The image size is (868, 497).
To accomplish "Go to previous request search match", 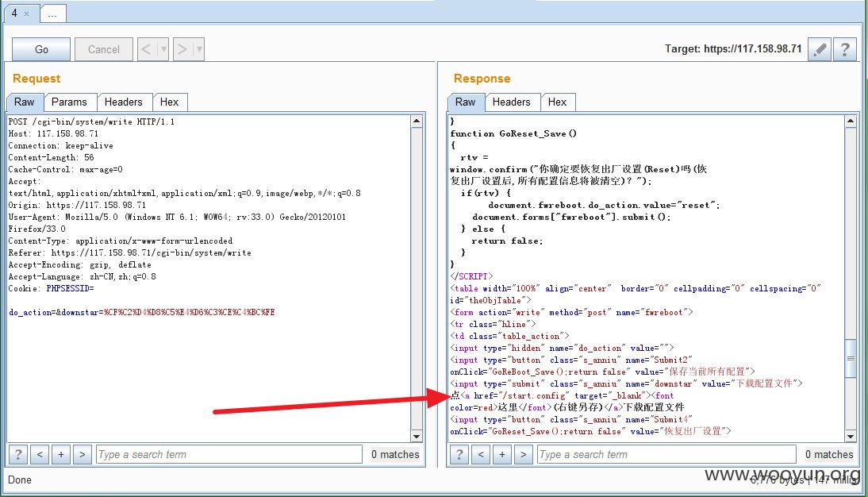I will pos(40,454).
